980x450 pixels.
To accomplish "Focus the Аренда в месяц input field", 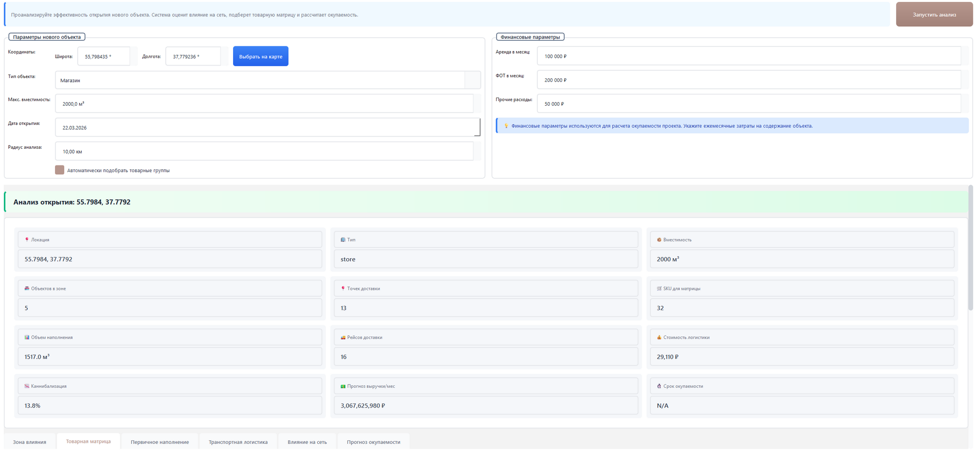I will tap(748, 56).
